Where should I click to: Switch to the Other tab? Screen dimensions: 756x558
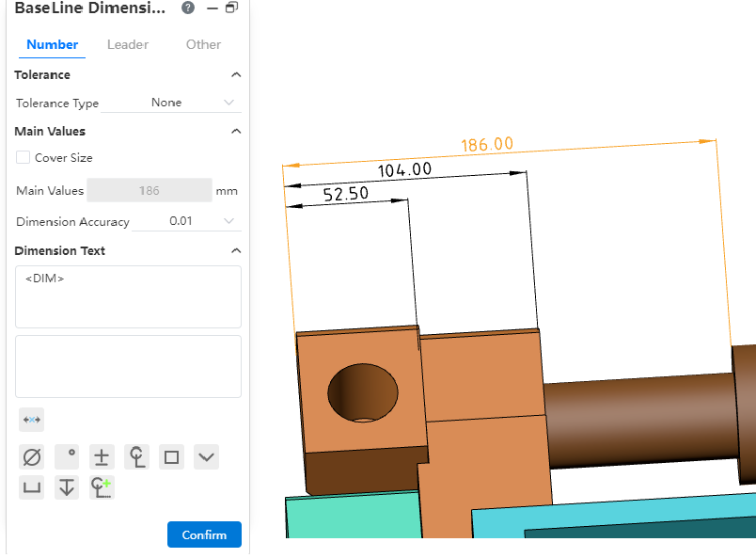[203, 44]
